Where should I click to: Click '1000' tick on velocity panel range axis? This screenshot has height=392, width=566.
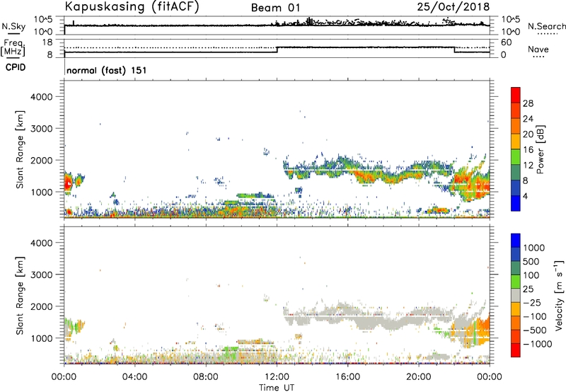pos(42,338)
